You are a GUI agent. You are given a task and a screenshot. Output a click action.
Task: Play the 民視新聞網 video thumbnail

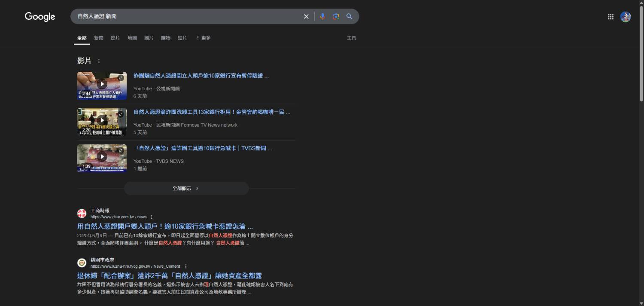[102, 122]
